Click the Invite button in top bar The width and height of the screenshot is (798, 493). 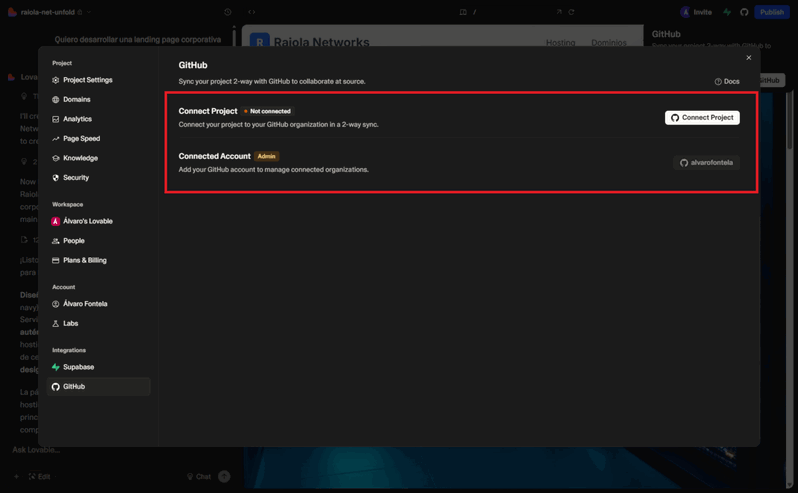click(x=697, y=12)
